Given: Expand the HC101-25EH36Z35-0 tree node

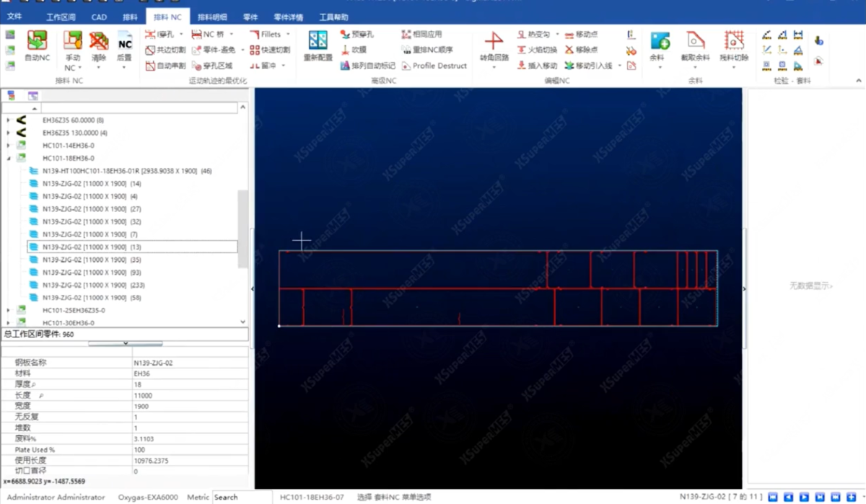Looking at the screenshot, I should (x=9, y=310).
